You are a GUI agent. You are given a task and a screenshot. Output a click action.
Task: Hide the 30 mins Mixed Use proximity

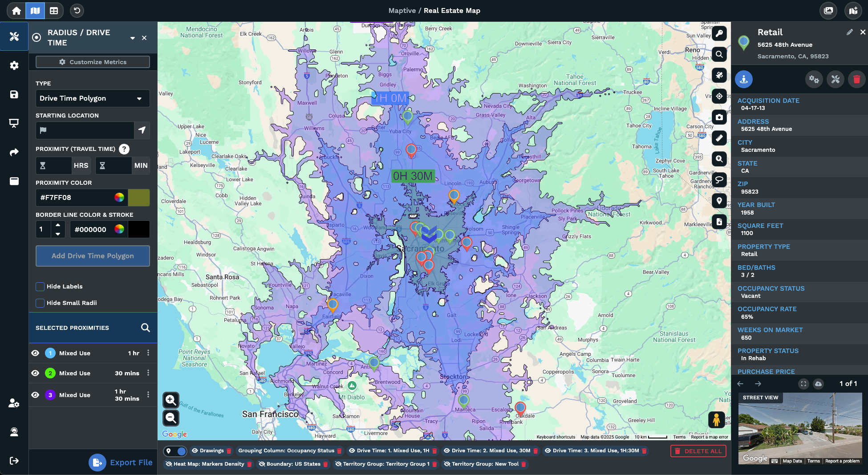[36, 373]
